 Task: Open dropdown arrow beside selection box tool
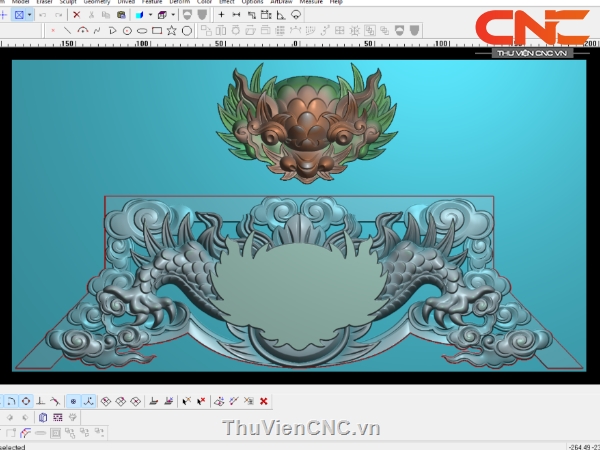(x=30, y=15)
